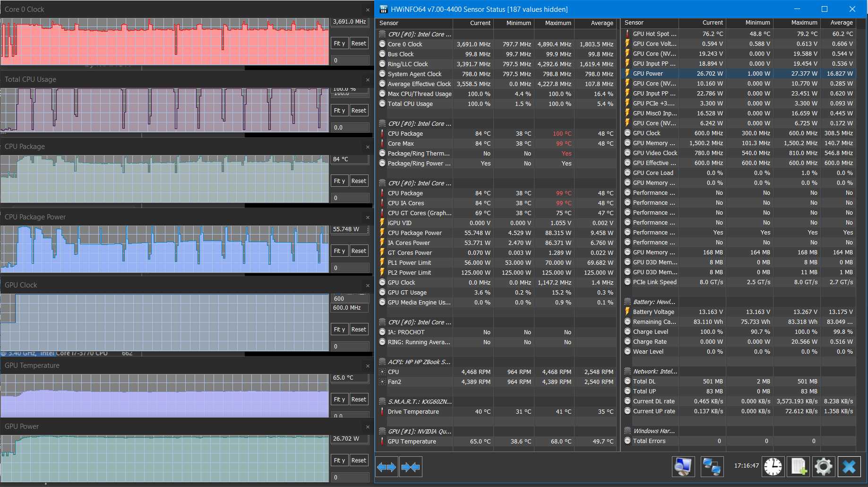The image size is (868, 487).
Task: Click the lightning icon beside iGPU VID row
Action: [x=382, y=223]
